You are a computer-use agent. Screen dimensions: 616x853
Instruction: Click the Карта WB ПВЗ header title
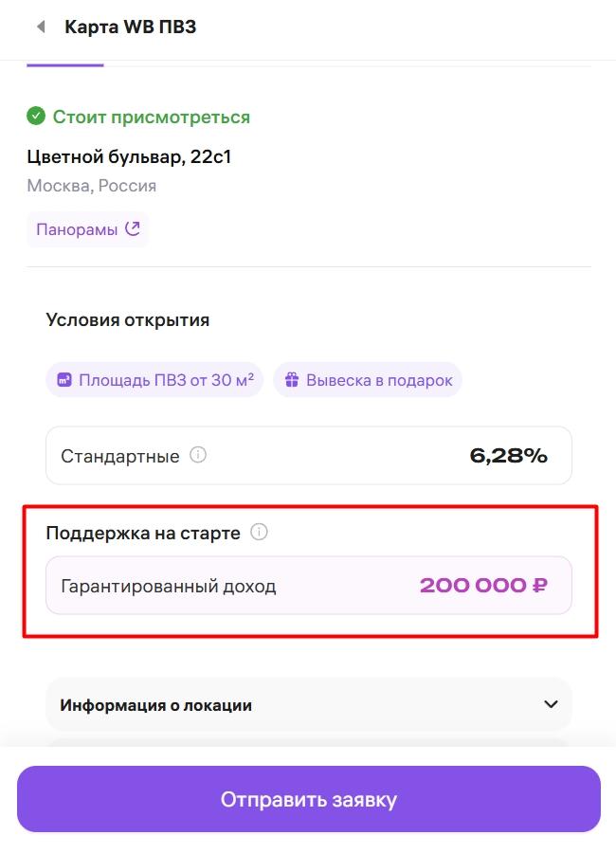[131, 27]
